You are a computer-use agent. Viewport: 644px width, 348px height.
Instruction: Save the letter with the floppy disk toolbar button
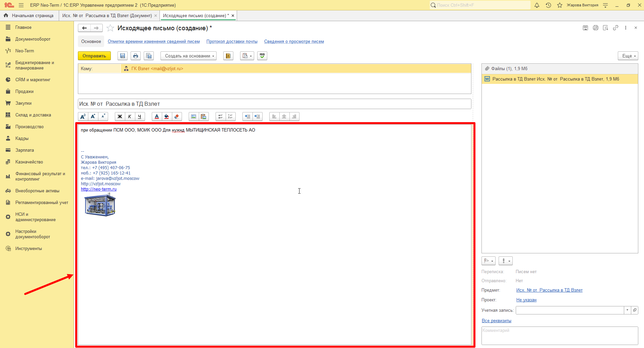tap(123, 56)
